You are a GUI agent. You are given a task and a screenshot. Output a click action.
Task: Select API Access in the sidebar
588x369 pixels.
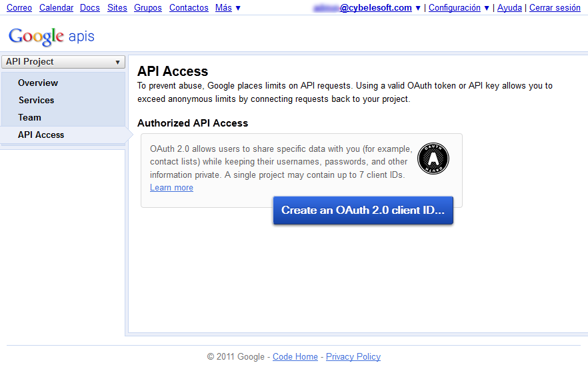click(x=41, y=135)
